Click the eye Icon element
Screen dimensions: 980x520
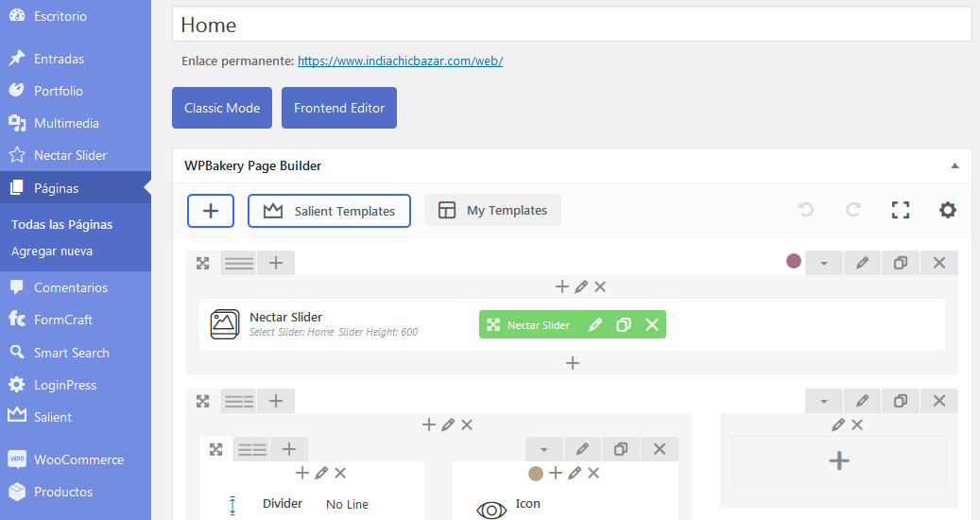[x=491, y=510]
